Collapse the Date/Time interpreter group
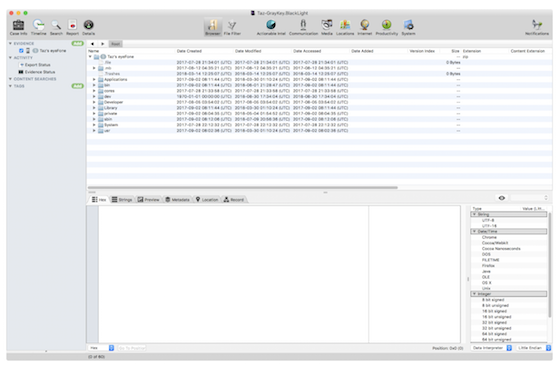Image resolution: width=560 pixels, height=367 pixels. 474,231
